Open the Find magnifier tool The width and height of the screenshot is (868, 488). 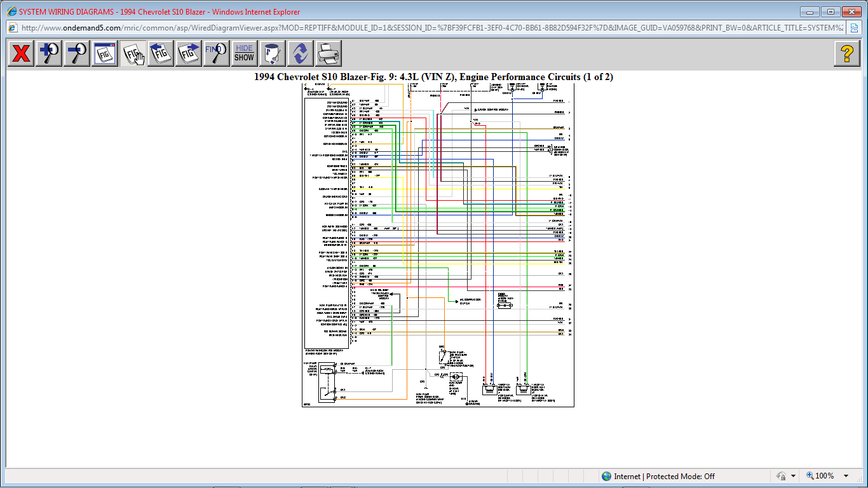pyautogui.click(x=217, y=53)
